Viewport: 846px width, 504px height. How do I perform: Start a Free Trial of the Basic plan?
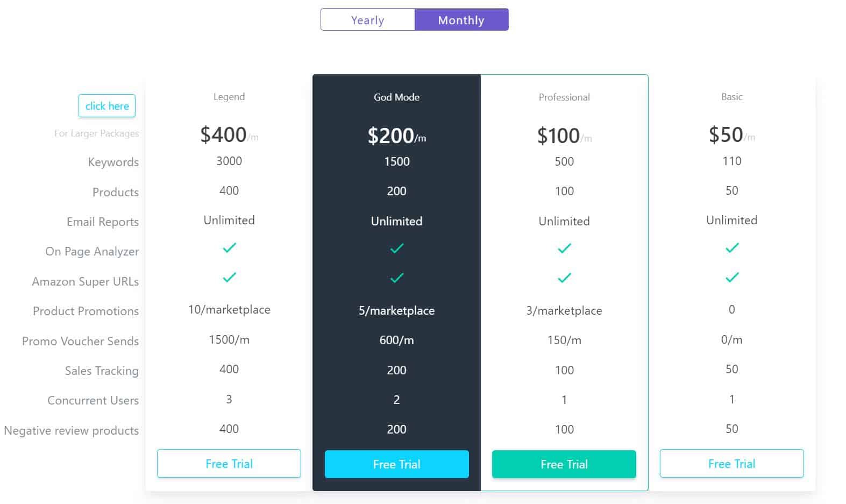point(731,463)
